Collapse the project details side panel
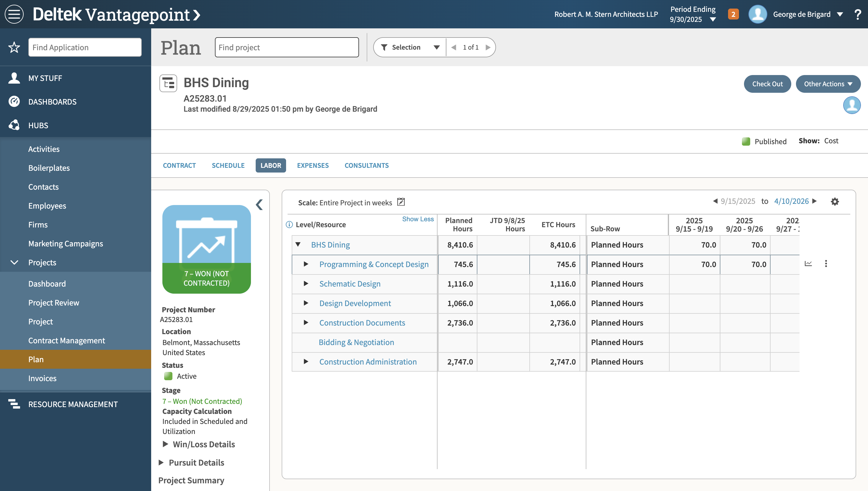 259,204
